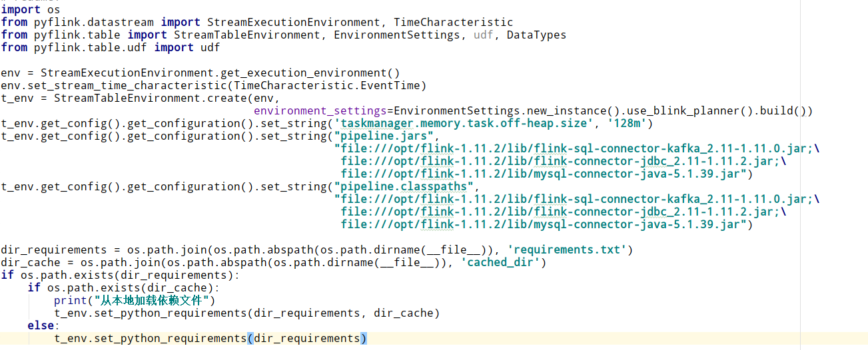Place cursor on the 'import os' line
868x350 pixels.
click(30, 9)
